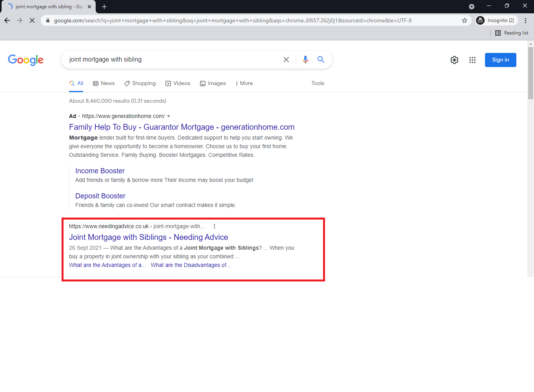Open Chrome's three-dot menu

click(x=525, y=20)
